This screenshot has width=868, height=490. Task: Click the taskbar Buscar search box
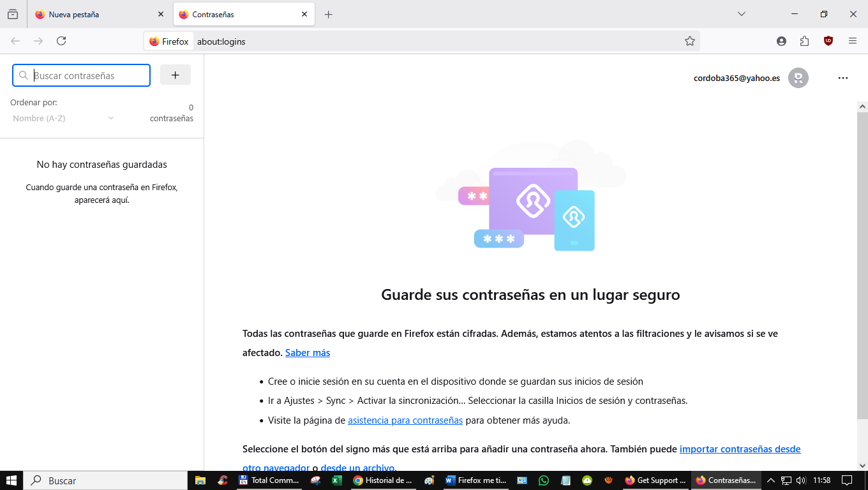point(105,480)
